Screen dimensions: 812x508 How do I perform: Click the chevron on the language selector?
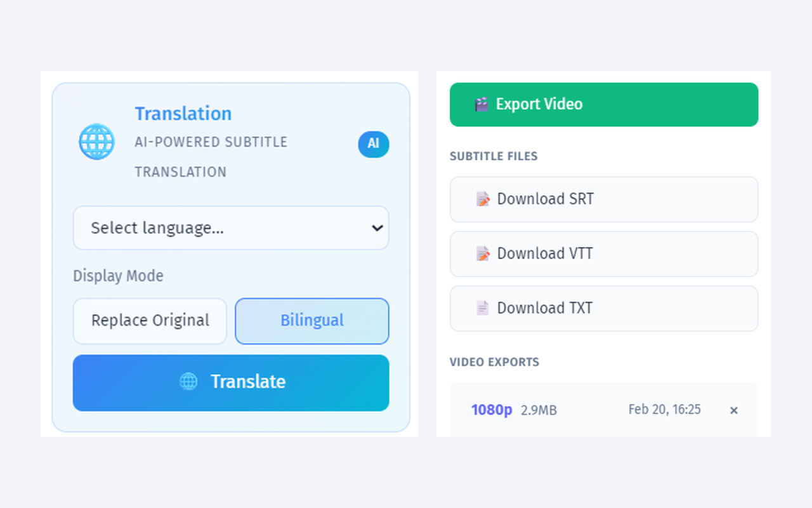[376, 228]
